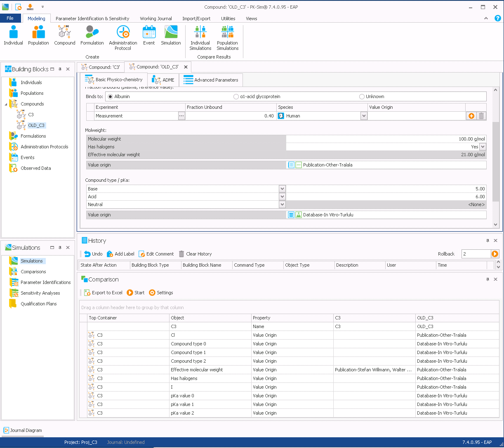The image size is (504, 448).
Task: Sort by Top Container column header
Action: (129, 318)
